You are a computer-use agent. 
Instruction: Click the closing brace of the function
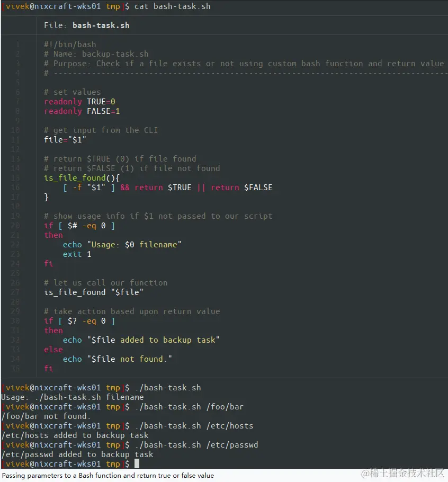pyautogui.click(x=46, y=197)
